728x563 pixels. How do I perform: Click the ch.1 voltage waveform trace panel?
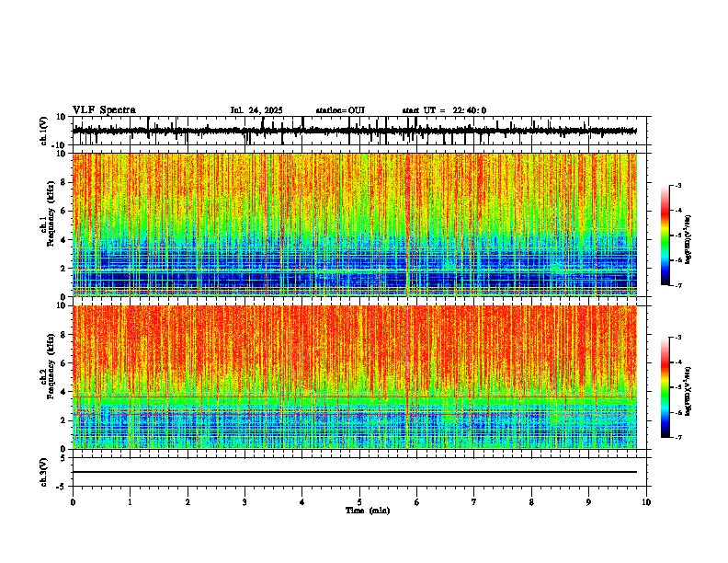click(359, 131)
